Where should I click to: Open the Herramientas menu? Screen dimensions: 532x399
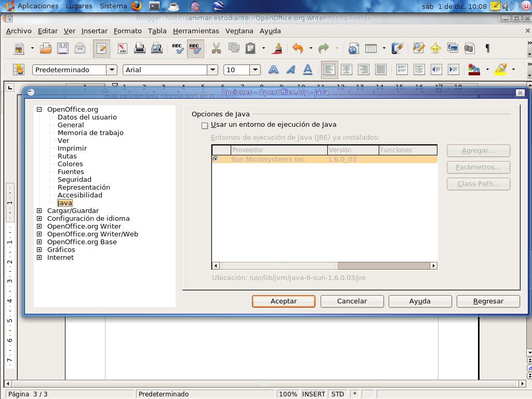point(196,31)
